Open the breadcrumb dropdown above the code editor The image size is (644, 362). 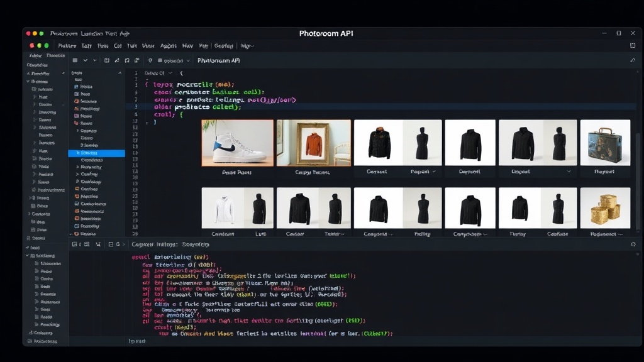point(158,73)
